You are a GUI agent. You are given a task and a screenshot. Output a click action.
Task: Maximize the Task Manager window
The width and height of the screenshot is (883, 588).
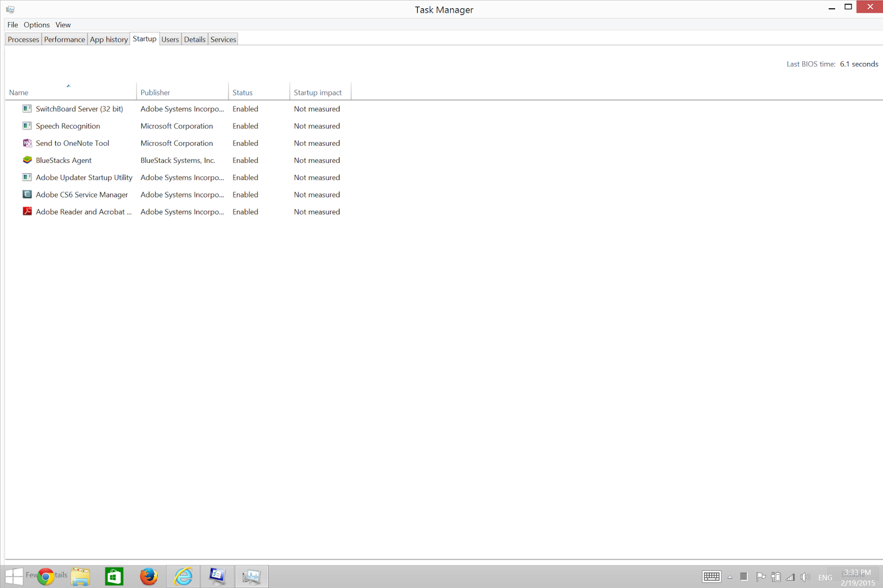click(x=848, y=7)
